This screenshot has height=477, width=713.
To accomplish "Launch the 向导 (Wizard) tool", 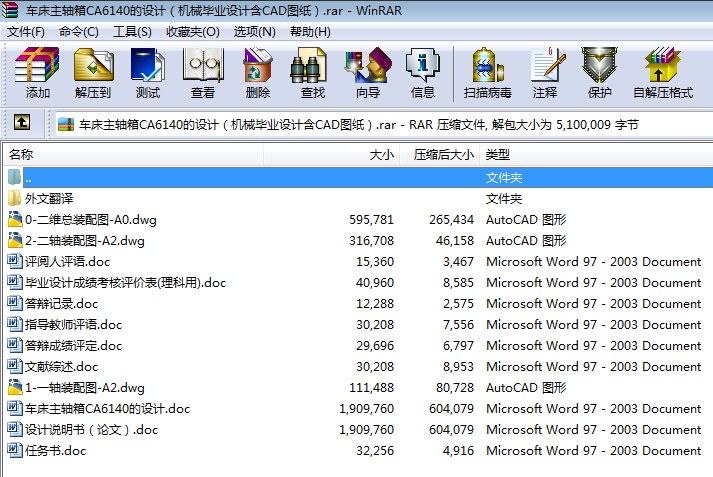I will point(368,65).
